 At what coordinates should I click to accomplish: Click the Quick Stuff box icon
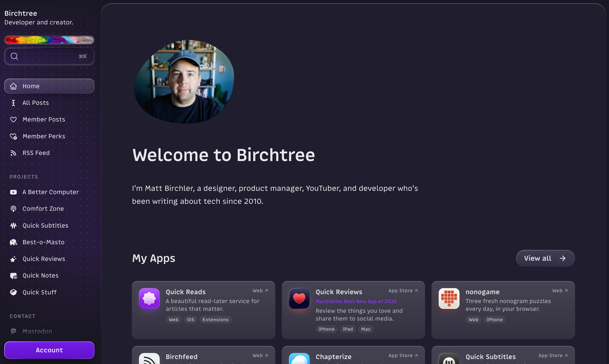coord(13,292)
